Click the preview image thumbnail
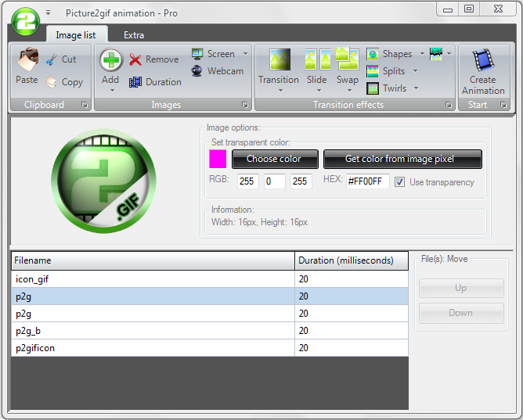The width and height of the screenshot is (523, 420). coord(103,181)
